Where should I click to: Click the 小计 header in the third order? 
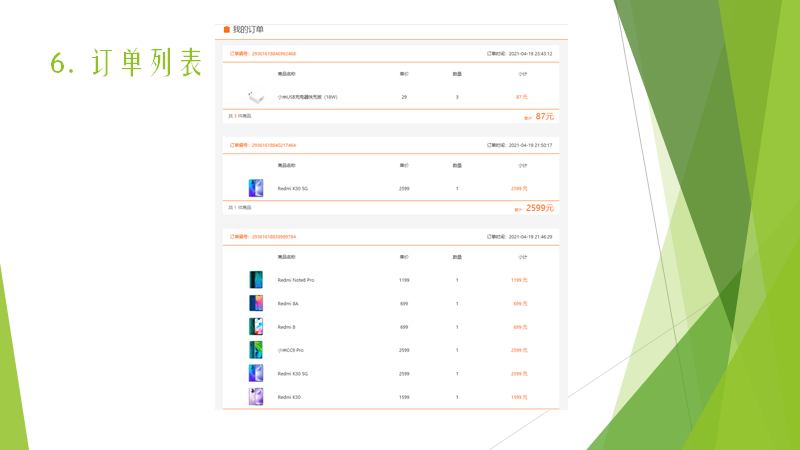click(522, 257)
